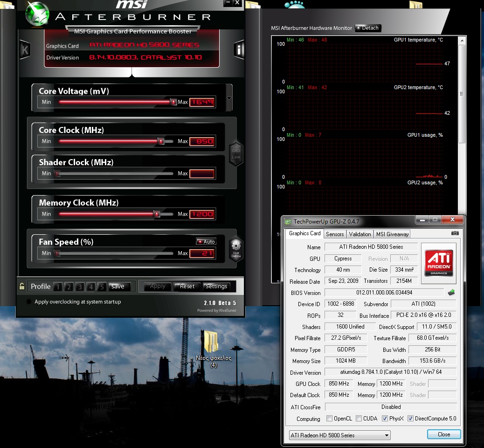Screen dimensions: 484x448
Task: Check the OpenCL checkbox
Action: [x=329, y=418]
